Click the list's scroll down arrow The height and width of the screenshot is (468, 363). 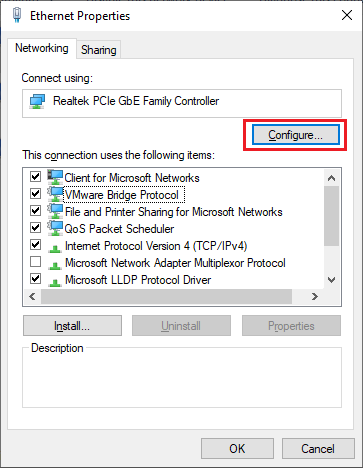click(331, 280)
